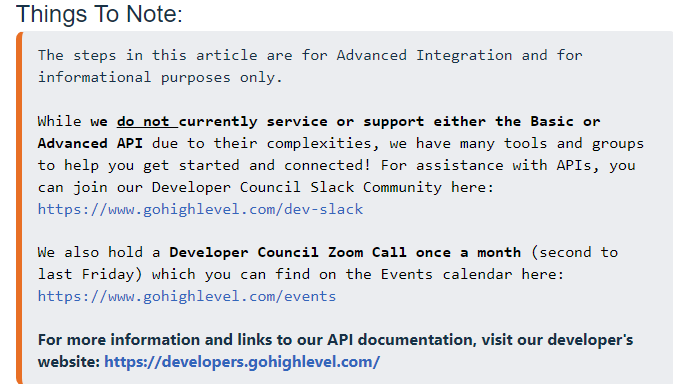Click 'Developer Council Slack Community' text

[x=297, y=187]
